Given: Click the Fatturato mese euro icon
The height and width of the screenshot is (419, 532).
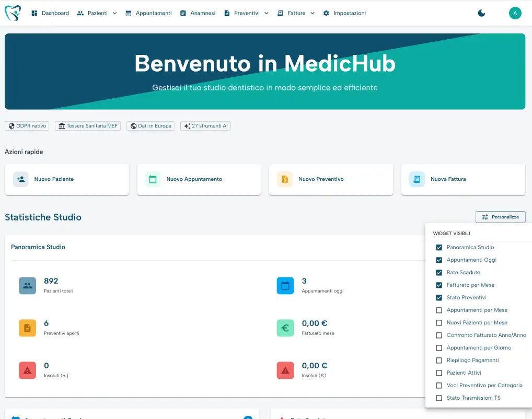Looking at the screenshot, I should (x=285, y=328).
